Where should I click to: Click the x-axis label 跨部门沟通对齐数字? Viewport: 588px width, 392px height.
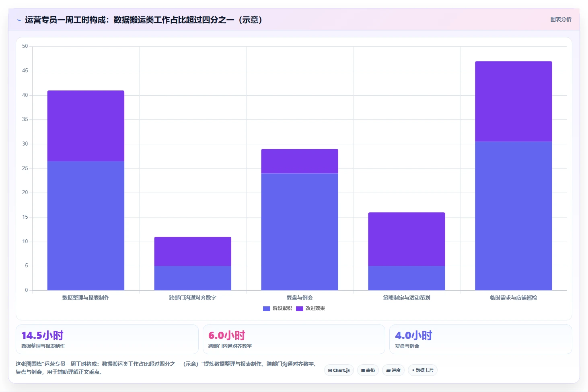[193, 298]
